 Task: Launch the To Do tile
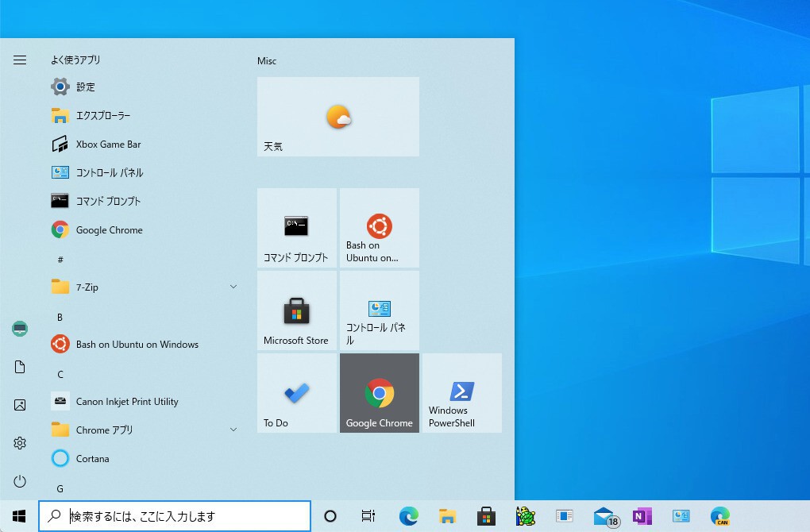coord(296,393)
